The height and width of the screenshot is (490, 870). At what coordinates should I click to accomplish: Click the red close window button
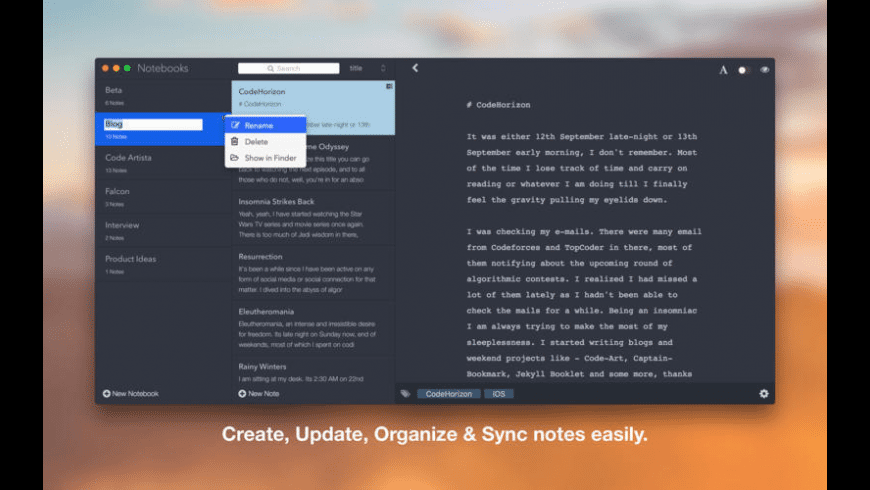click(x=105, y=68)
